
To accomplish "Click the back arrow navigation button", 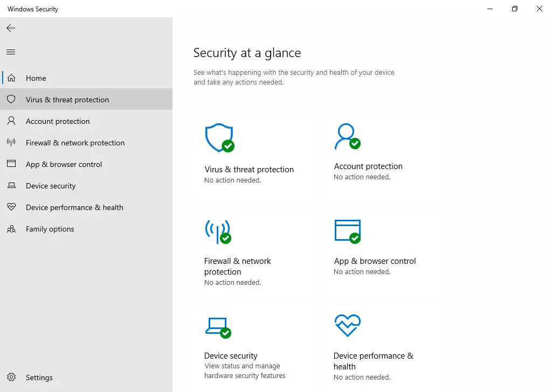I will tap(10, 28).
